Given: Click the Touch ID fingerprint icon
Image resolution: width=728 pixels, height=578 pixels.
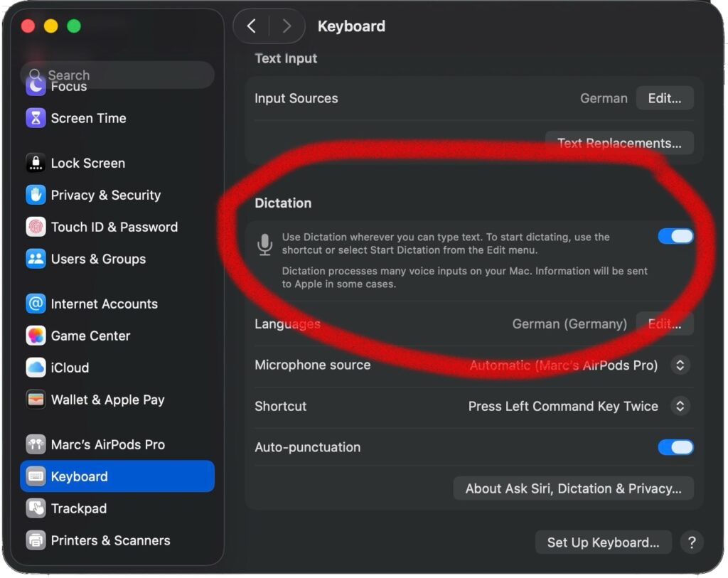Looking at the screenshot, I should (36, 227).
